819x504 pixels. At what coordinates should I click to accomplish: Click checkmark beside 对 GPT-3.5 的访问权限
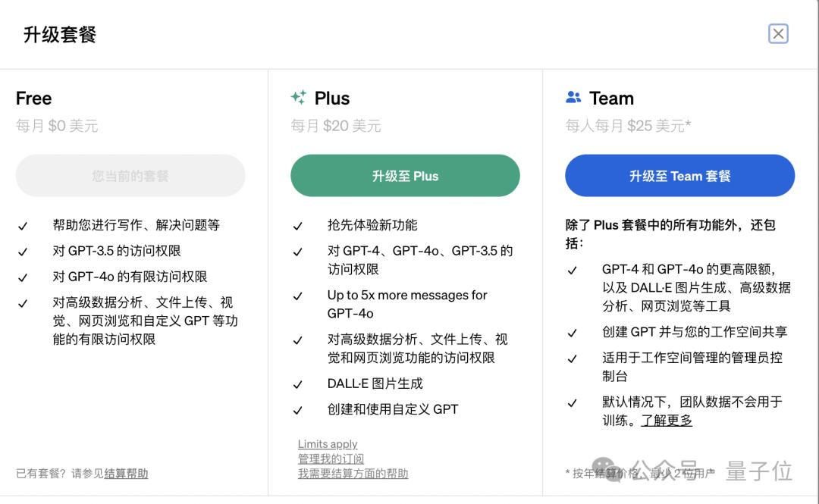(23, 252)
